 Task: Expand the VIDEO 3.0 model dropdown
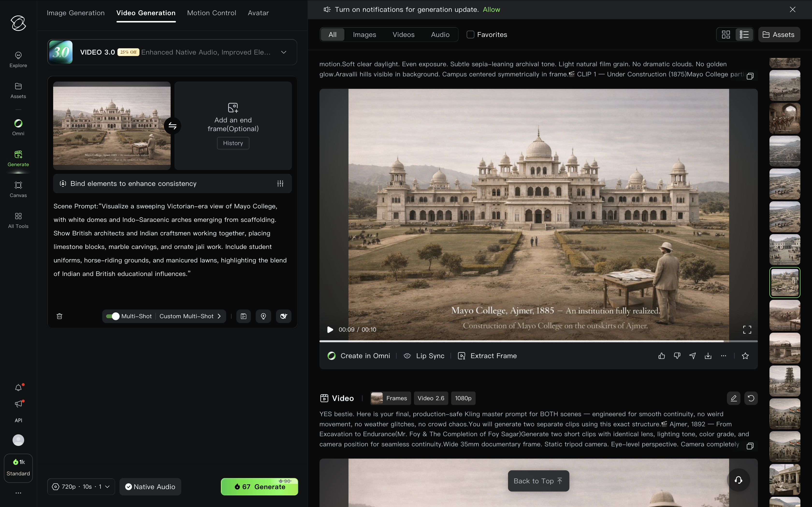(283, 52)
